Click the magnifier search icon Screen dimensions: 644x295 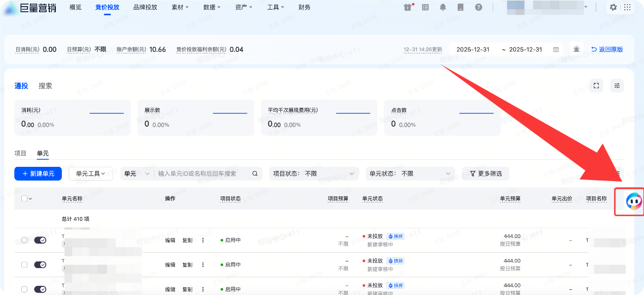coord(255,173)
